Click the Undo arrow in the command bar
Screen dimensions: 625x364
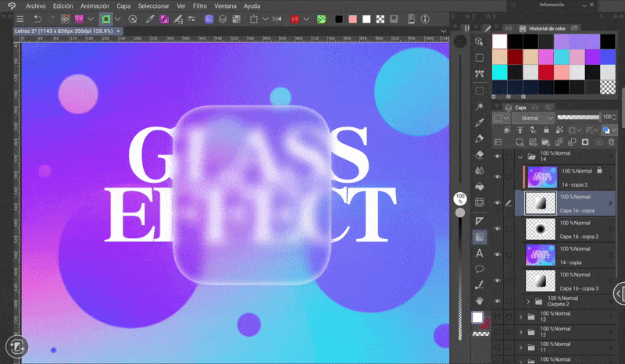tap(37, 19)
